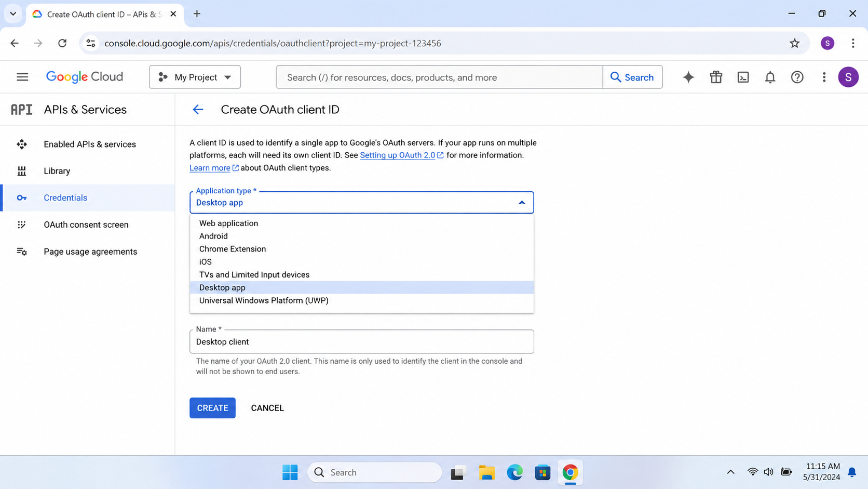Activate Cloud Shell terminal icon
Image resolution: width=868 pixels, height=489 pixels.
click(x=743, y=77)
